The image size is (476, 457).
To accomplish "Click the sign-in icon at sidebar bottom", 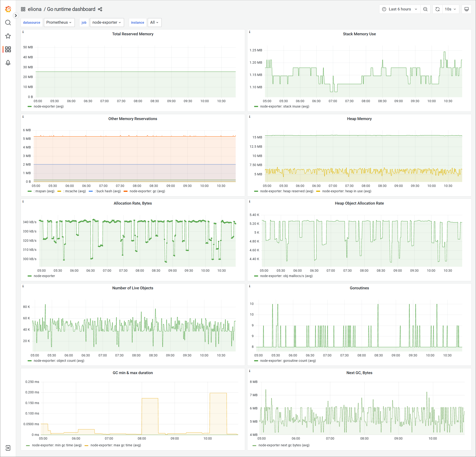I will click(8, 448).
